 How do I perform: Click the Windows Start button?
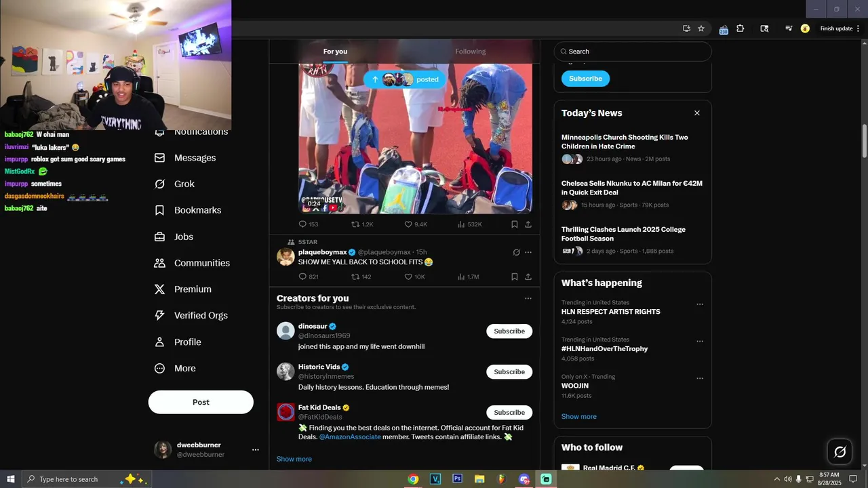click(x=10, y=479)
